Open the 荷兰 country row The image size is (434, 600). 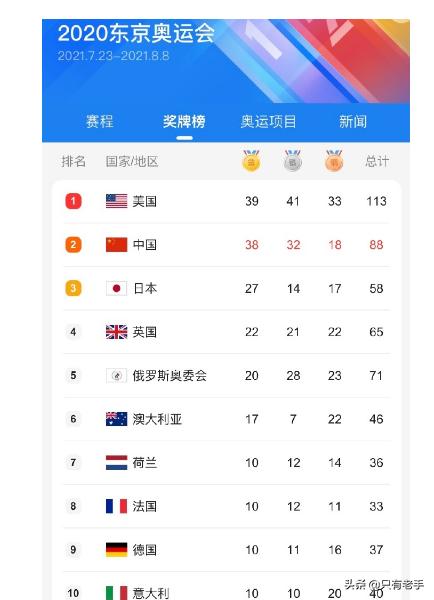[x=227, y=463]
